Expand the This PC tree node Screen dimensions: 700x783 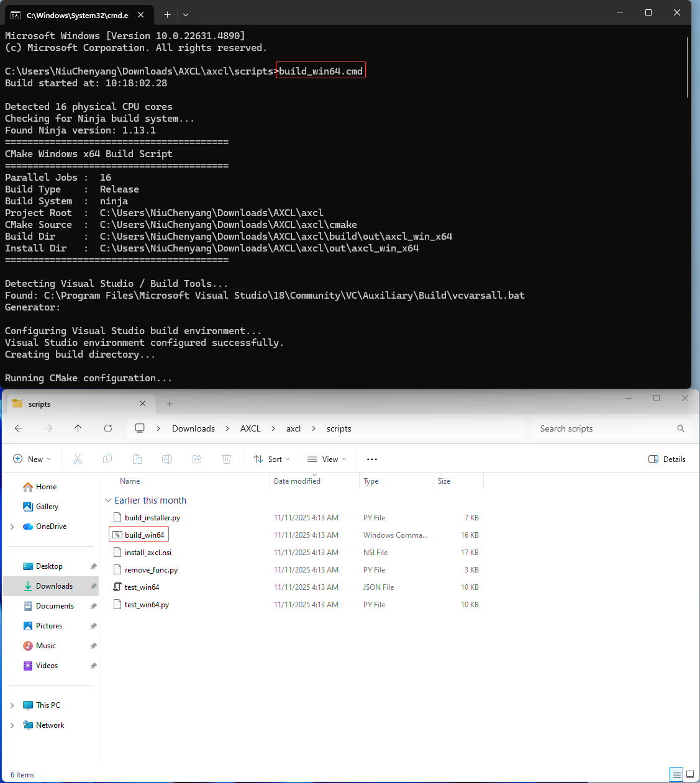tap(12, 705)
